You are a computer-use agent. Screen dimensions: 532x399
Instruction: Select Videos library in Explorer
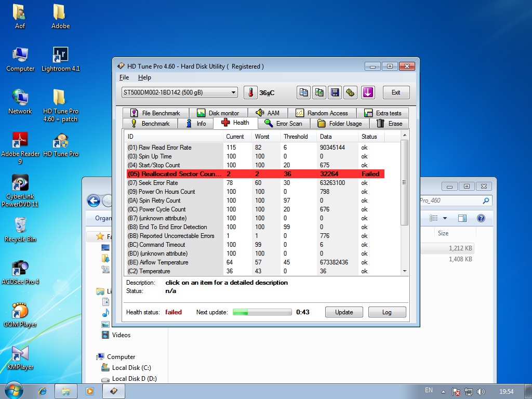pos(116,335)
